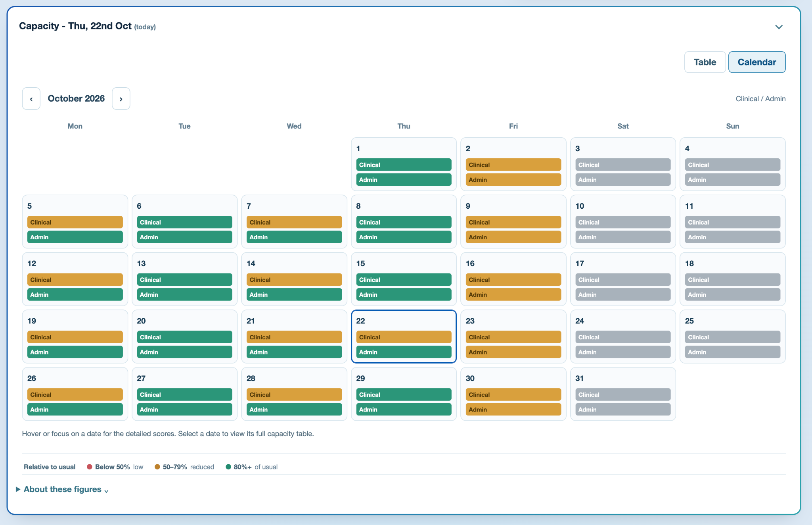This screenshot has width=812, height=525.
Task: Select October 19 date cell
Action: pos(75,337)
